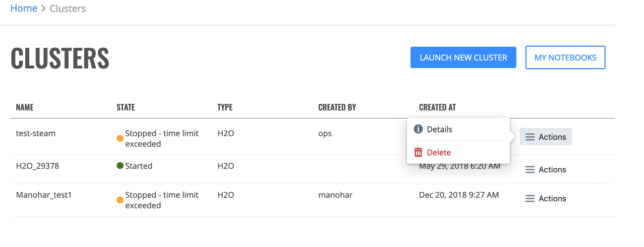
Task: Go to Home via breadcrumb link
Action: 24,8
